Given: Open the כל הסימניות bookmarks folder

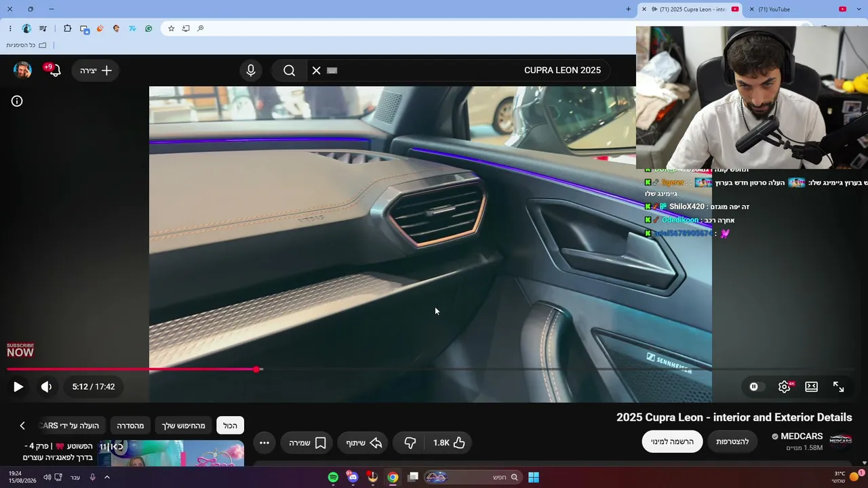Looking at the screenshot, I should click(x=26, y=45).
